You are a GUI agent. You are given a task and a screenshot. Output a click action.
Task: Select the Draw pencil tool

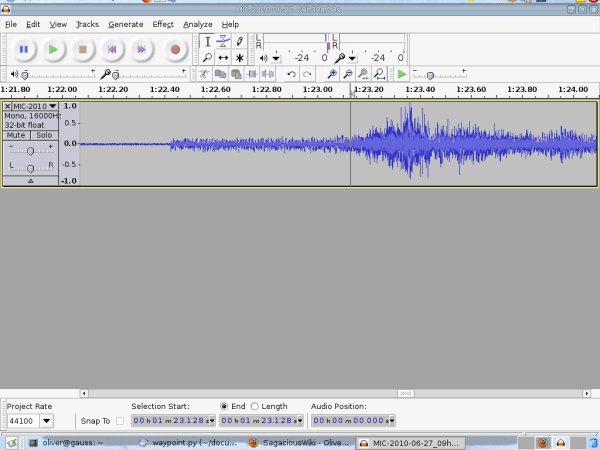[x=240, y=41]
